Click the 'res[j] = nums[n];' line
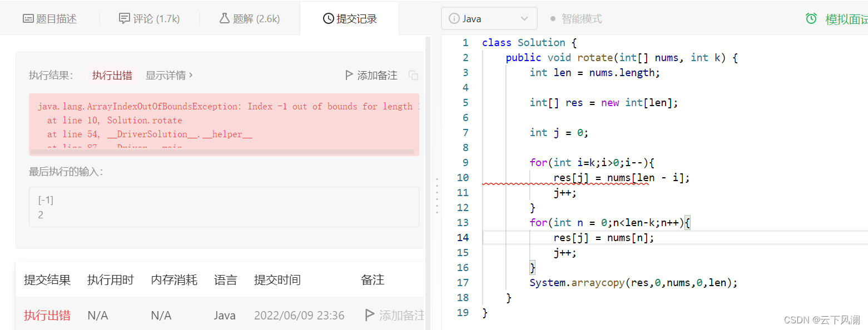The image size is (868, 330). [x=604, y=237]
